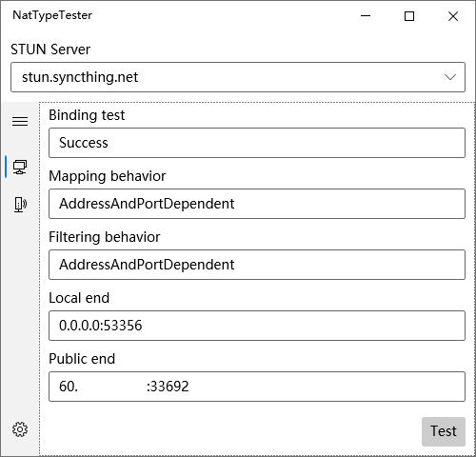
Task: Click the Mapping behavior label
Action: pos(108,176)
